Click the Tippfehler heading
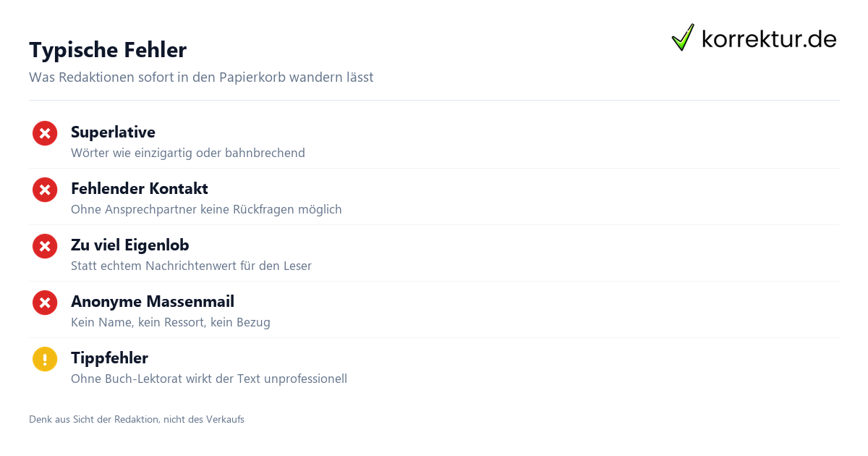 (109, 358)
